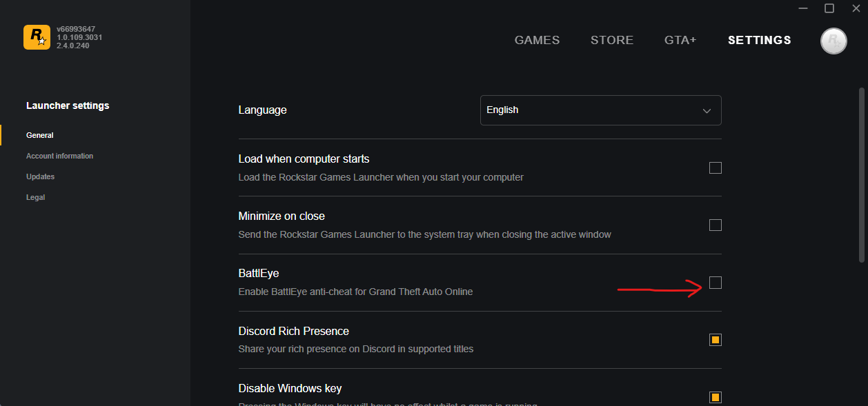Click the Minimize on close title
The width and height of the screenshot is (868, 406).
(x=282, y=216)
